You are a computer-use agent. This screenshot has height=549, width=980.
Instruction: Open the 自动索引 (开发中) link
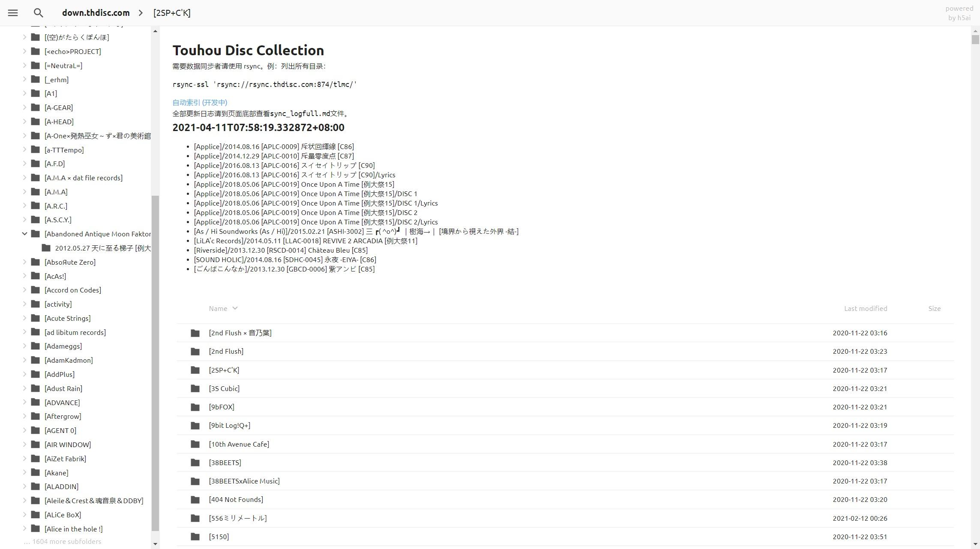(x=200, y=102)
